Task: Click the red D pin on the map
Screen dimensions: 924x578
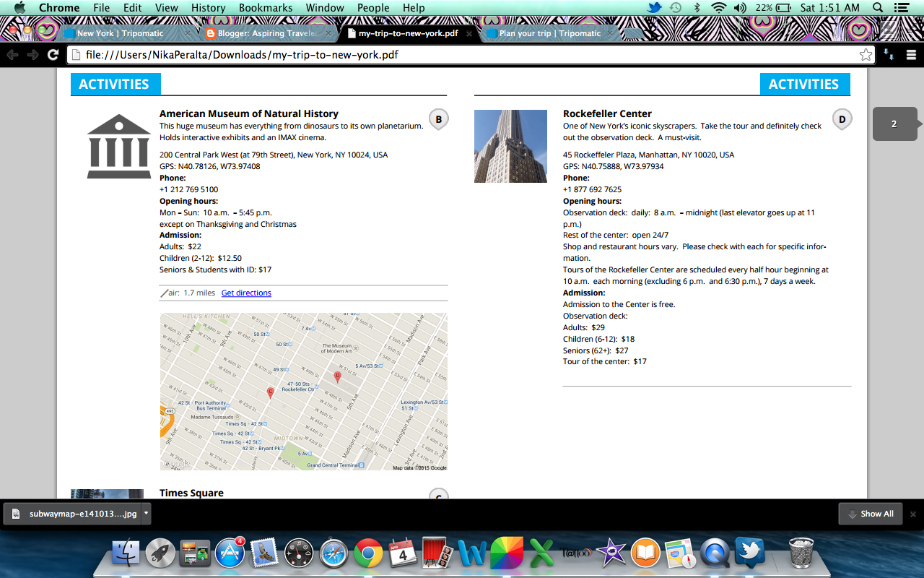Action: pyautogui.click(x=337, y=376)
